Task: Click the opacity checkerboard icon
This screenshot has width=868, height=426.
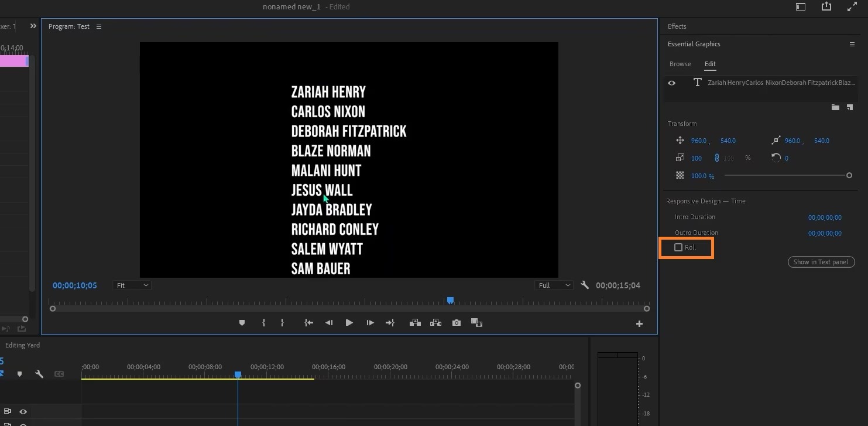Action: tap(680, 175)
